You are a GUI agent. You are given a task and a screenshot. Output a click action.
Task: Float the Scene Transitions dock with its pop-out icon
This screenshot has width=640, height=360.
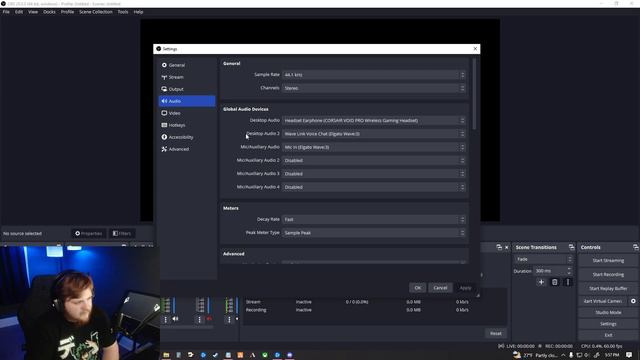[x=571, y=247]
